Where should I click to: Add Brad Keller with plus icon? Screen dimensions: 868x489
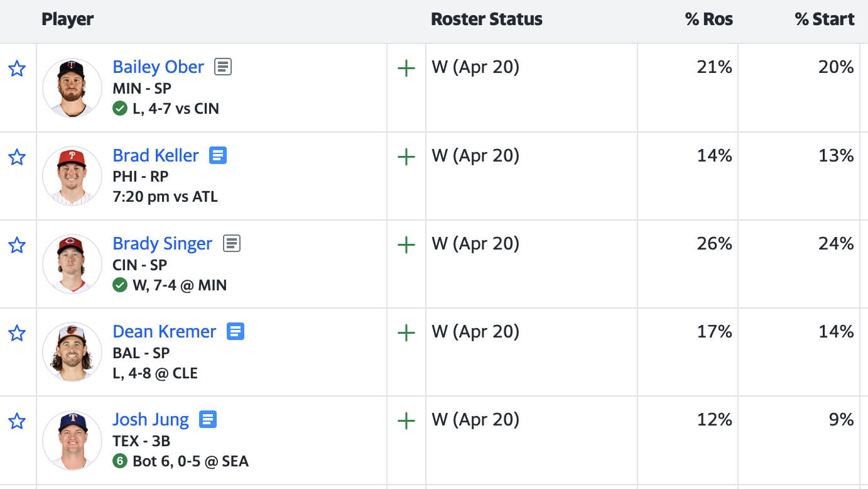click(x=406, y=157)
